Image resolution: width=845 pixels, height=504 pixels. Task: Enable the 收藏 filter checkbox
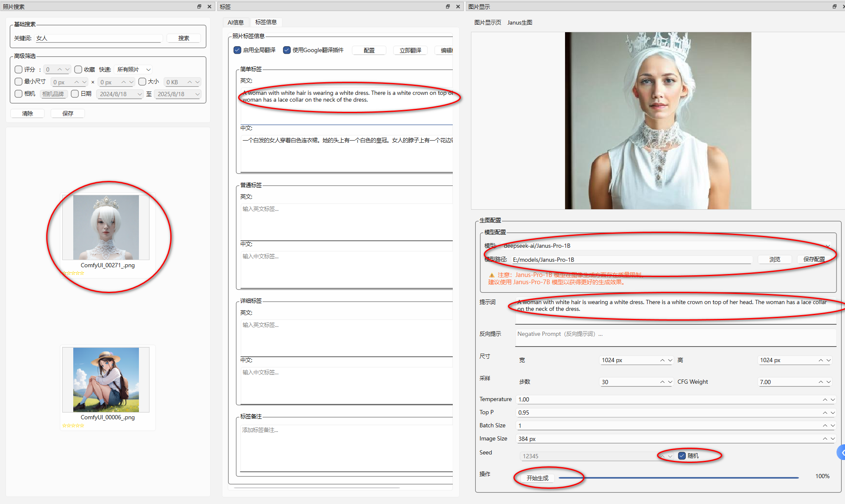(x=78, y=69)
